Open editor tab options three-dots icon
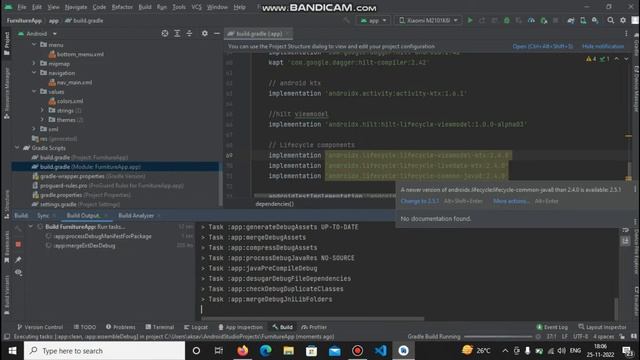This screenshot has width=640, height=360. click(626, 33)
